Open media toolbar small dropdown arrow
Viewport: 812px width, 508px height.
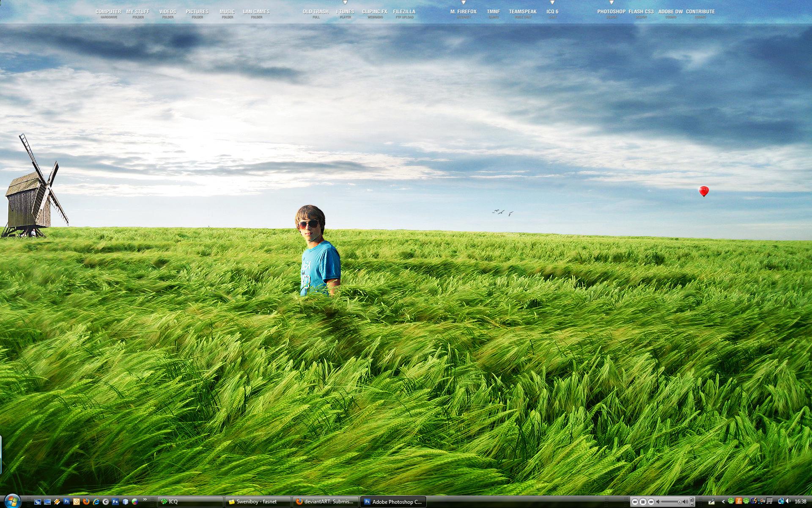tap(692, 504)
